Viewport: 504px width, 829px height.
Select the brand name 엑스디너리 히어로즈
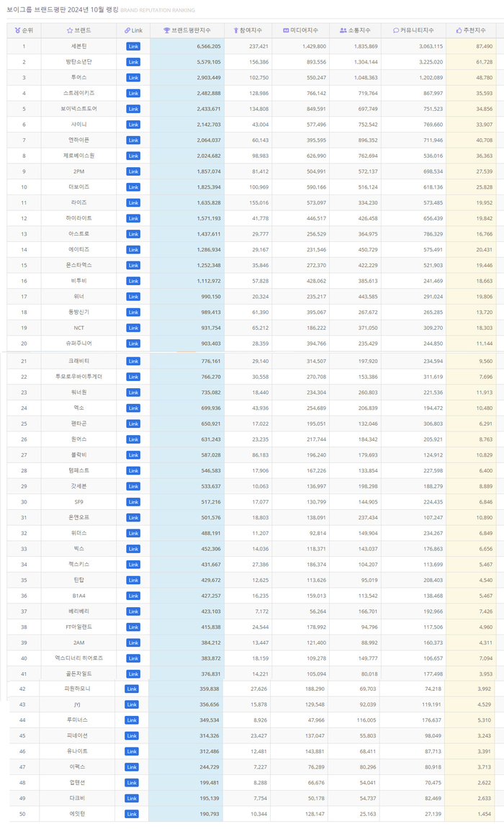78,658
